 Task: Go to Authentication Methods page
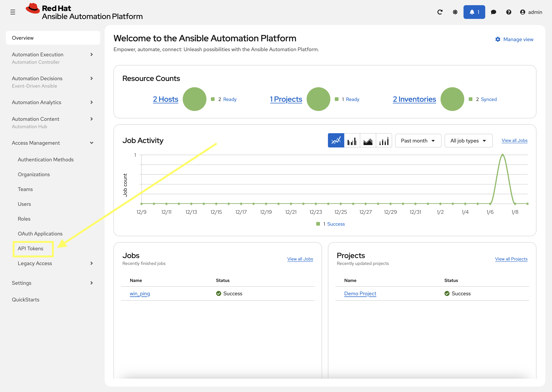(46, 160)
